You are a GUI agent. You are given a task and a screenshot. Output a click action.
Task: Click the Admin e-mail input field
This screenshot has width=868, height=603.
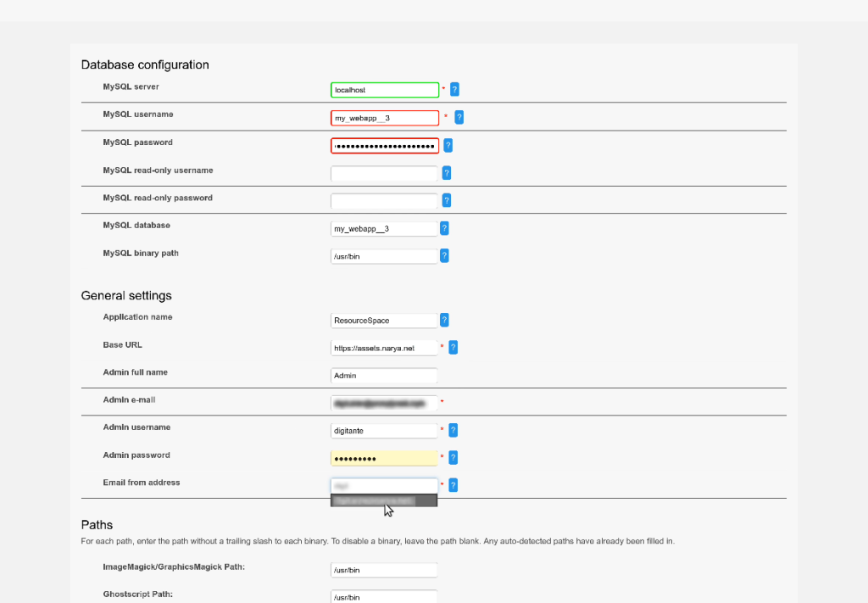pyautogui.click(x=384, y=403)
